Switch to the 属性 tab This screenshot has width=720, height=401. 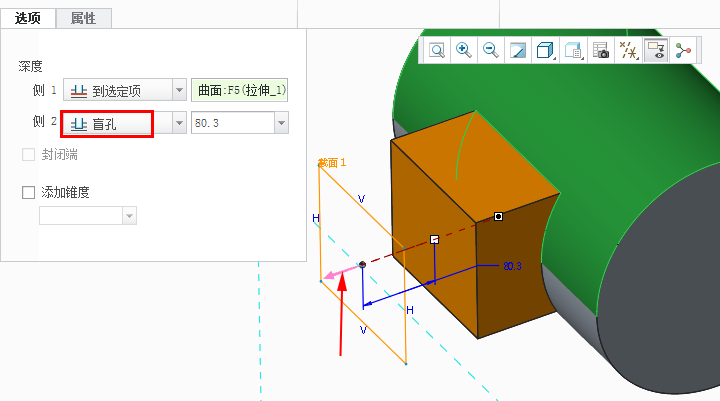84,18
